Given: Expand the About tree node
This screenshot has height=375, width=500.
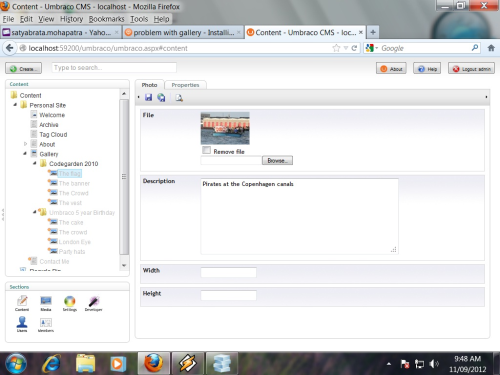Looking at the screenshot, I should coord(25,144).
